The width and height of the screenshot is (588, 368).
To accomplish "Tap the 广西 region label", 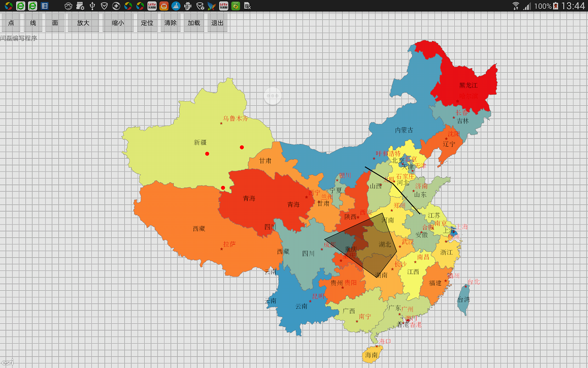I will point(349,311).
